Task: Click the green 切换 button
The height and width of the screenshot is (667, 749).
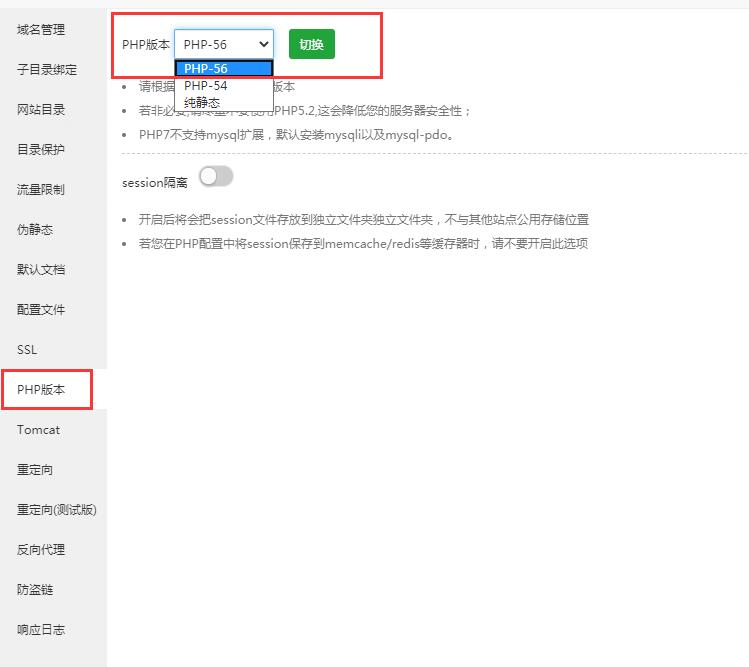Action: (311, 45)
